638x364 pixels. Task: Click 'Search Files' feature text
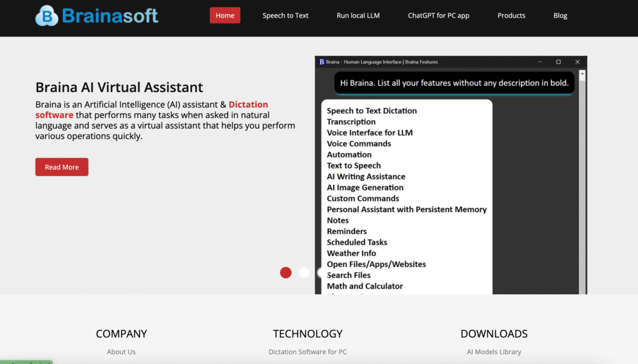click(349, 275)
